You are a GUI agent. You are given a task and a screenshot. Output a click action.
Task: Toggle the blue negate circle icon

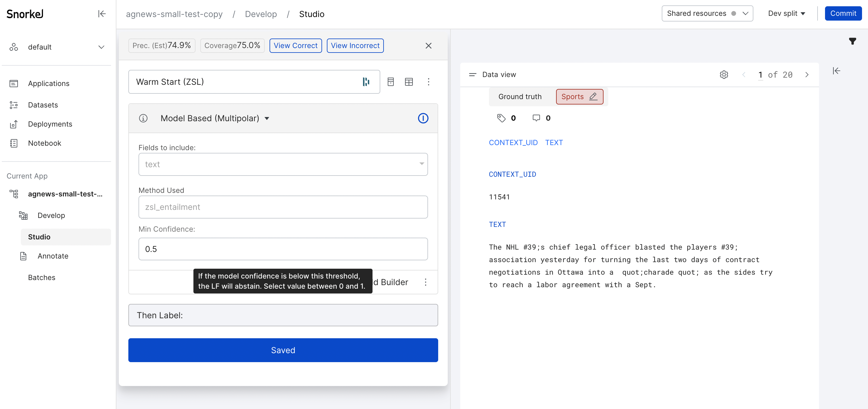(x=423, y=118)
